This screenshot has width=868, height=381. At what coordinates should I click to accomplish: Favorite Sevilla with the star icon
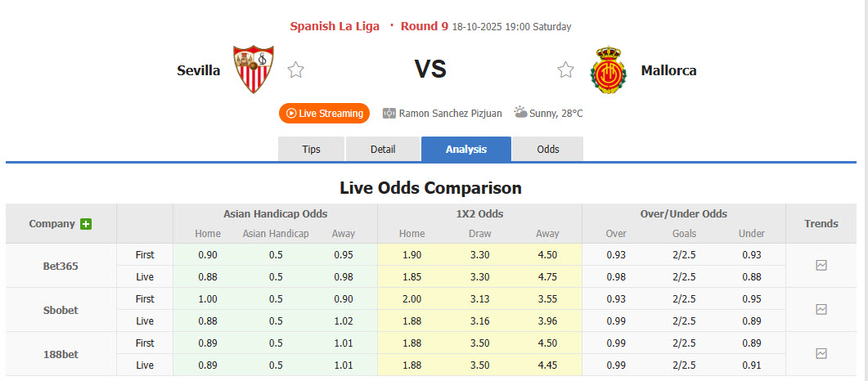point(295,70)
